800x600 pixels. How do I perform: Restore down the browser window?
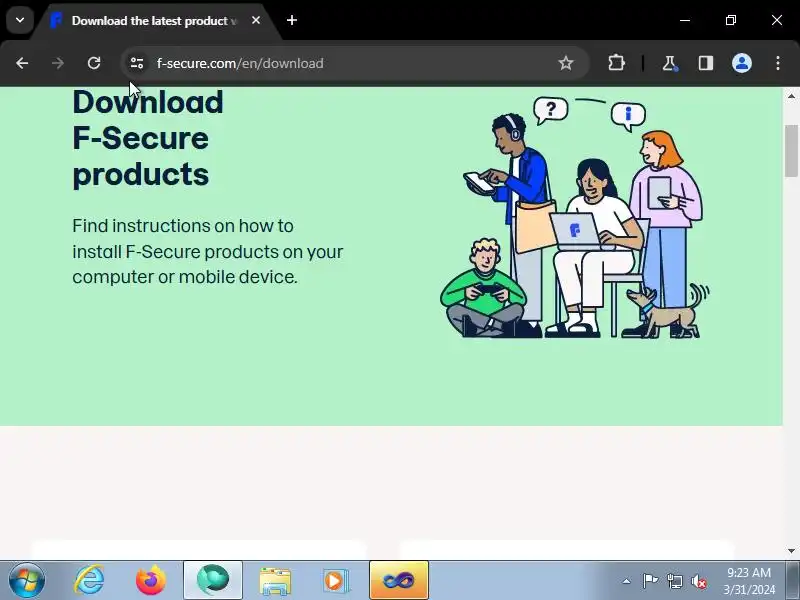[x=731, y=20]
